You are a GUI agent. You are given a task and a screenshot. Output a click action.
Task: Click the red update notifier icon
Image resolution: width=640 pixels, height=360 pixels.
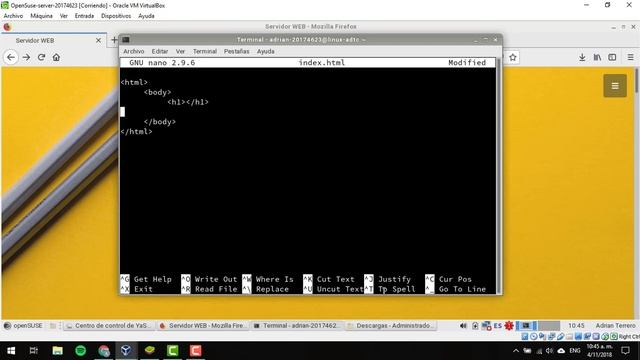coord(509,326)
